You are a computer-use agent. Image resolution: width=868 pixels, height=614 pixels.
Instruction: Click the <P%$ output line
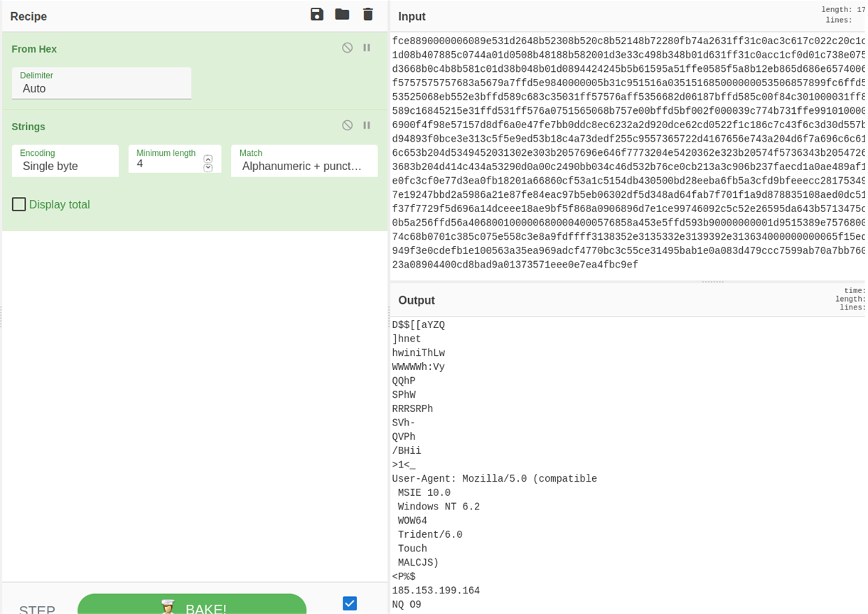[404, 577]
